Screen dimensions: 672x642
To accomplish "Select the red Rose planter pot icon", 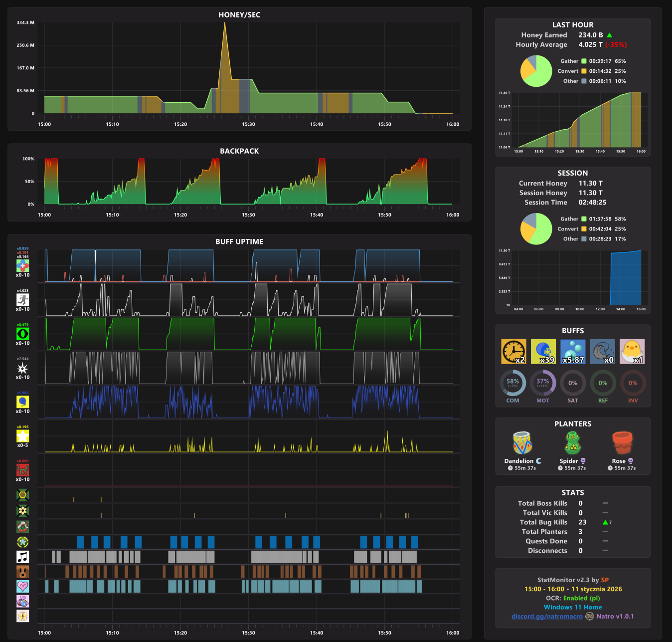I will coord(623,442).
